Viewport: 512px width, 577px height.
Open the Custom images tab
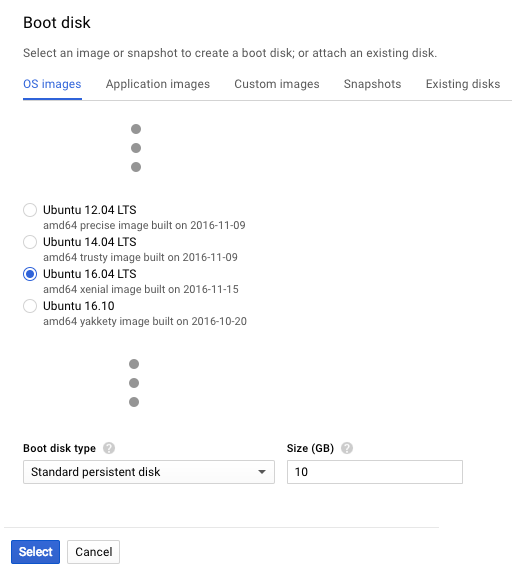coord(277,84)
